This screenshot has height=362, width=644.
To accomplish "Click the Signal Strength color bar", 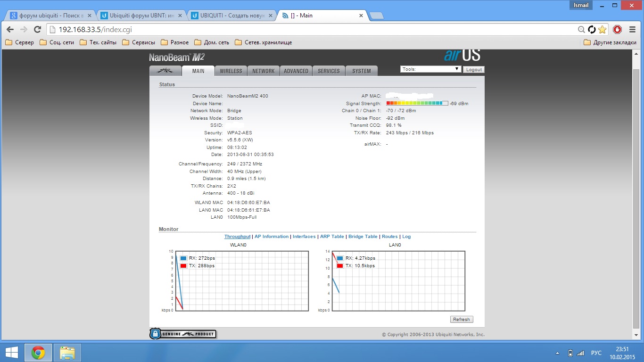I will (x=417, y=103).
